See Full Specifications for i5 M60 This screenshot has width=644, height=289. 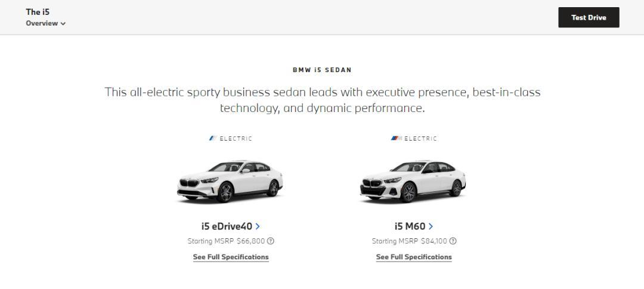pos(414,257)
